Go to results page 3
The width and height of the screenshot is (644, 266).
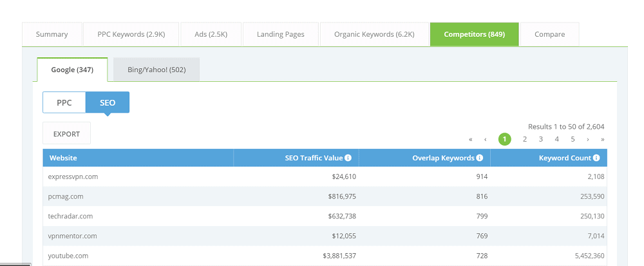541,140
